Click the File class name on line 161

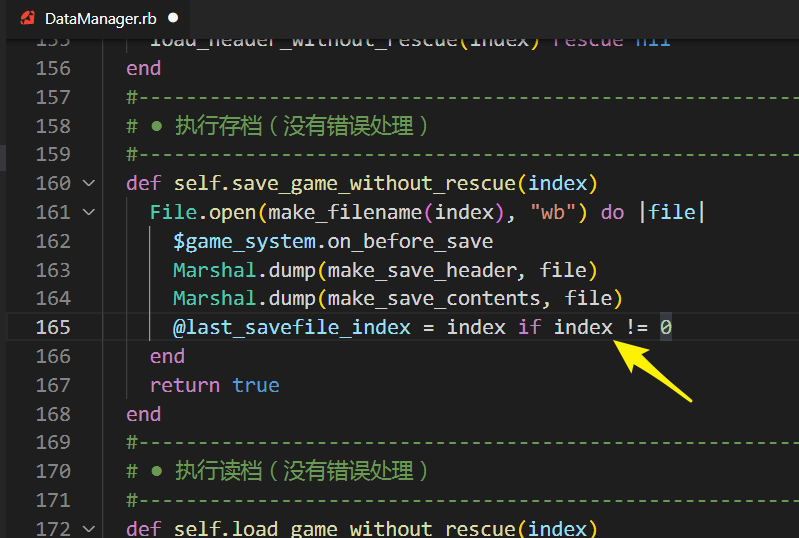(173, 212)
